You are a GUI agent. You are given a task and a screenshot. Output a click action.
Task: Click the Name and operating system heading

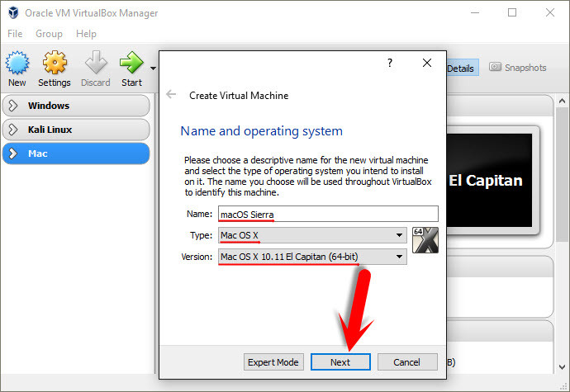pyautogui.click(x=261, y=131)
